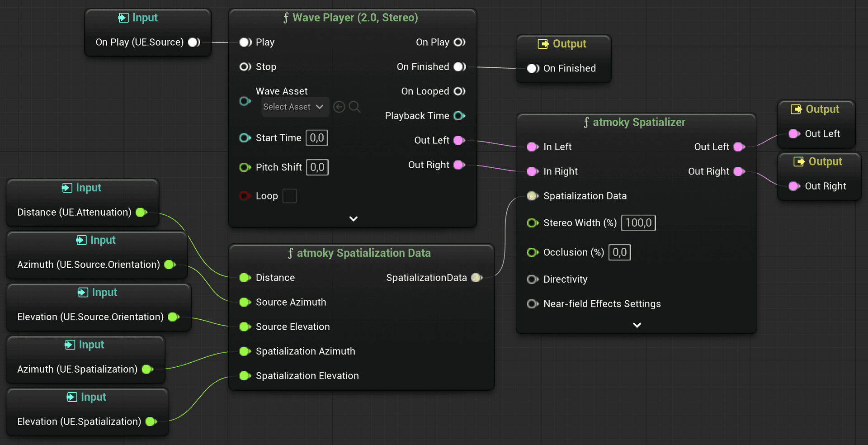Click the Out Right pin on the Output node
This screenshot has width=868, height=445.
(x=794, y=186)
